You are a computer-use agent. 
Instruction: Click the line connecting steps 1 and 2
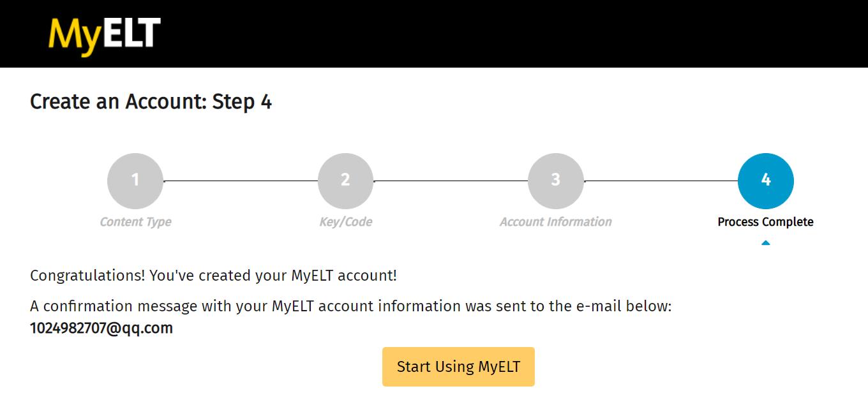pyautogui.click(x=241, y=181)
